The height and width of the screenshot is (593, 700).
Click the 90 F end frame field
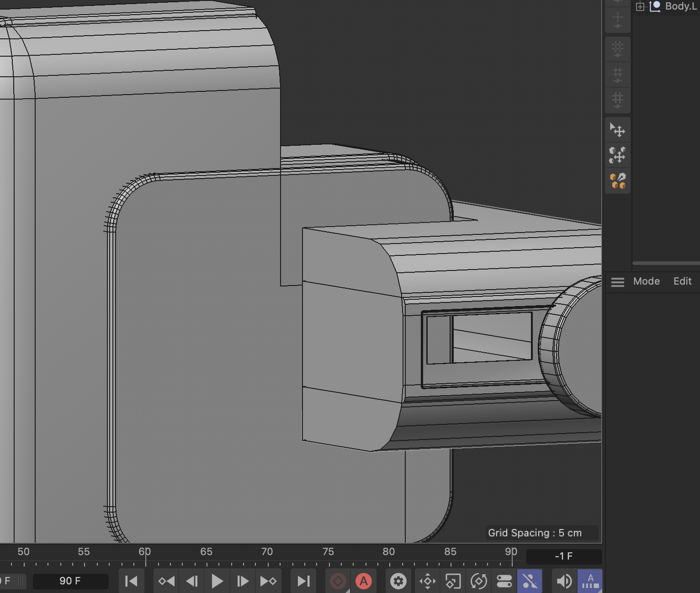(70, 581)
